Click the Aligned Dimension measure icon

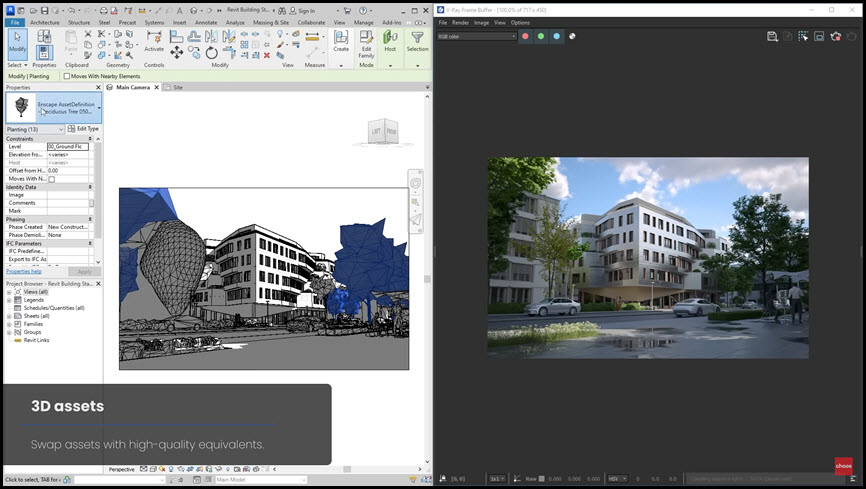[312, 36]
